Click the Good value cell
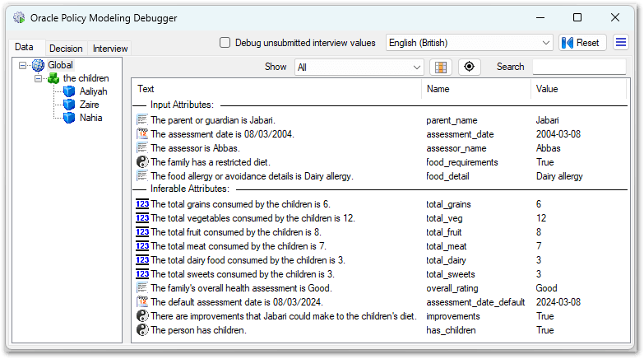The image size is (644, 359). click(546, 288)
